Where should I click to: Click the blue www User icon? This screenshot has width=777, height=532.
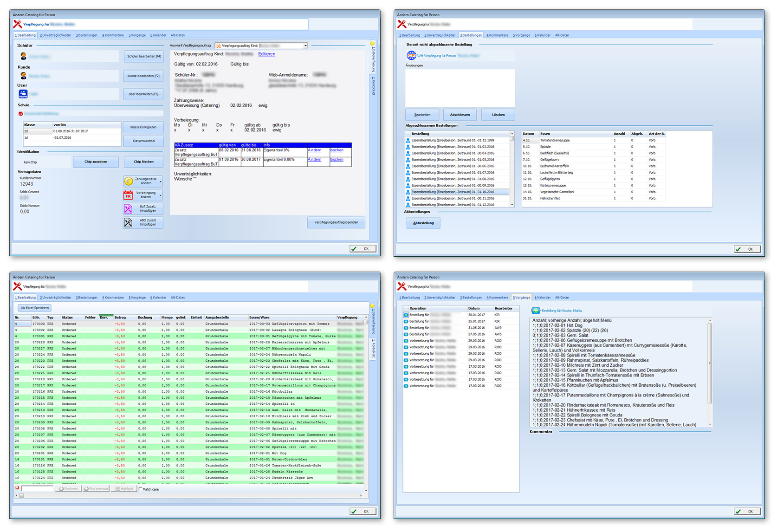23,94
